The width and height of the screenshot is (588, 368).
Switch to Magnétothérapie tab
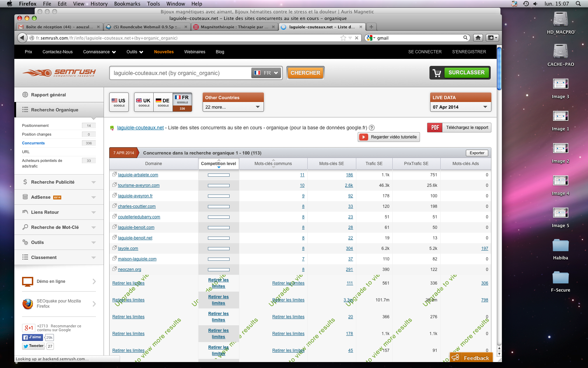pyautogui.click(x=234, y=27)
